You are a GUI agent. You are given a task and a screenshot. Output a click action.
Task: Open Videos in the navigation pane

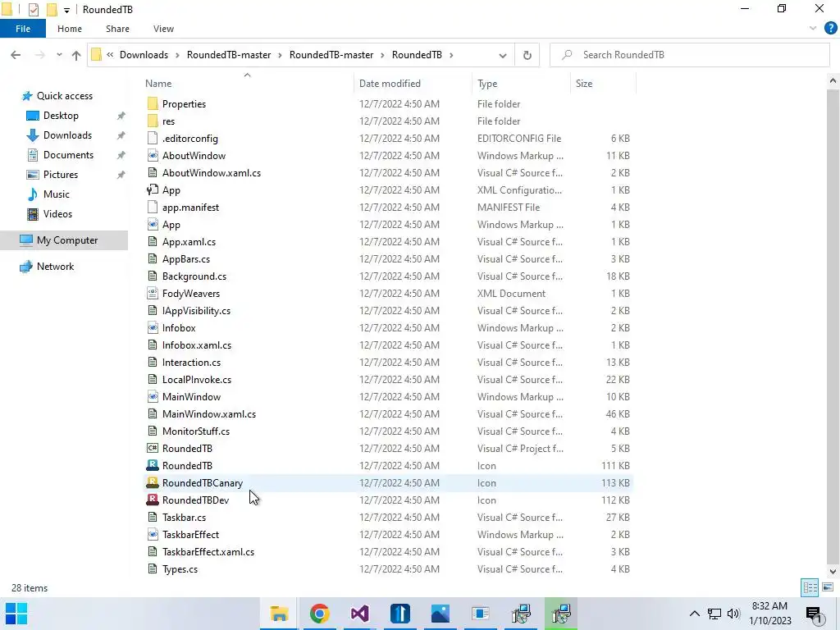(57, 214)
